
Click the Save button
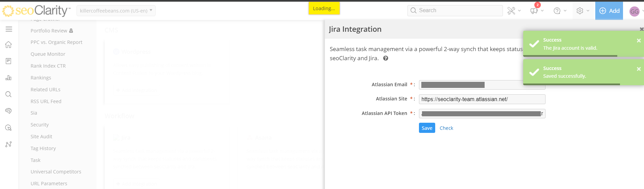coord(427,128)
